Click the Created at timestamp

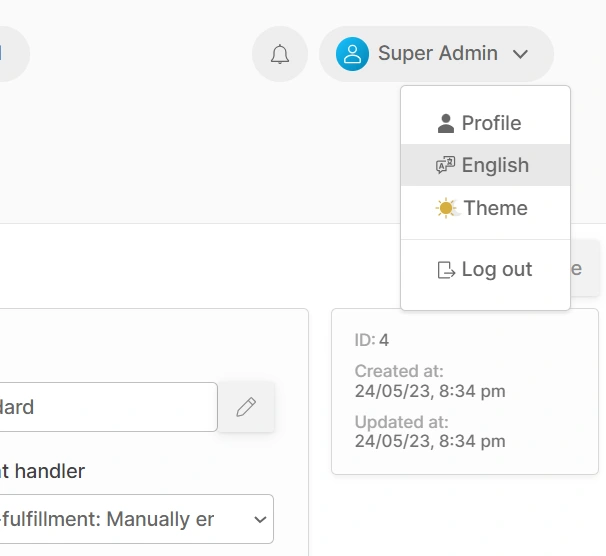coord(430,389)
